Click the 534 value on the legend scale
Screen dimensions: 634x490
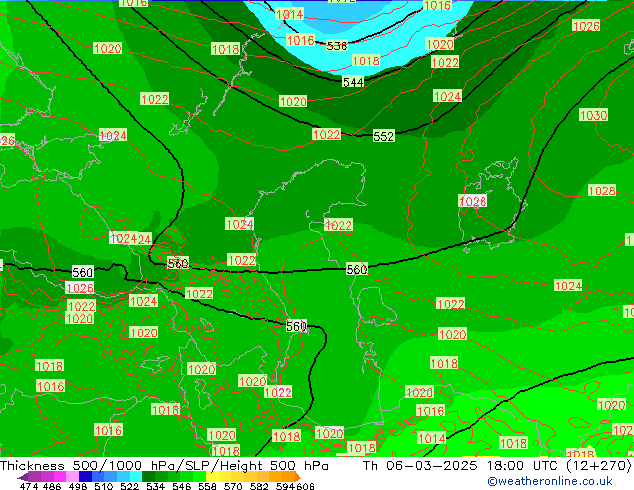point(155,486)
